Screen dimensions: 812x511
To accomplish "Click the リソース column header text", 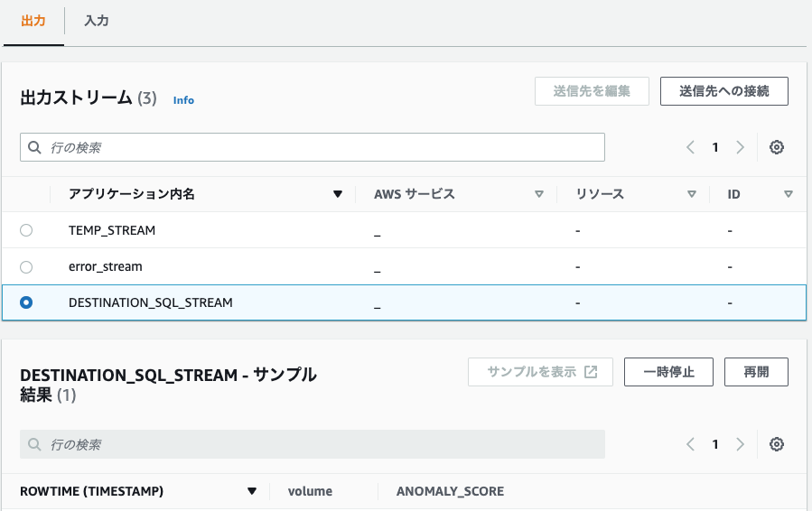I will (600, 194).
